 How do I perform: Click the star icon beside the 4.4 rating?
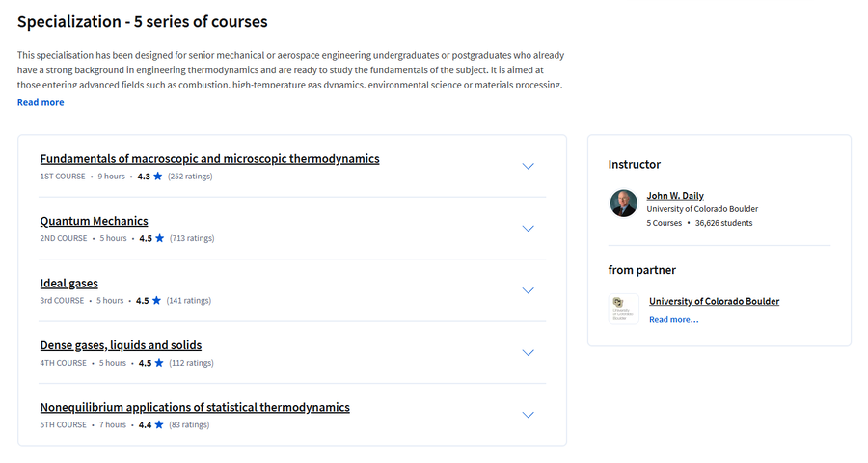tap(159, 424)
